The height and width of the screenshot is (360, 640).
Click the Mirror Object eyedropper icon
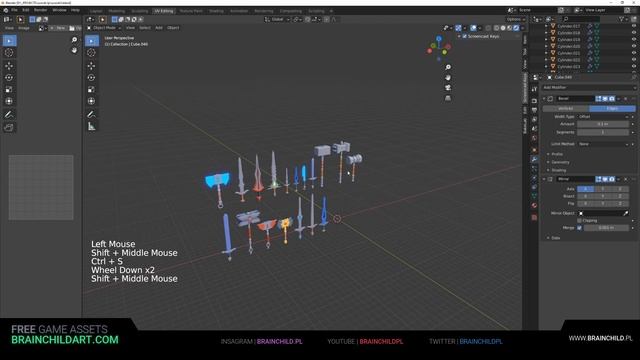pos(625,213)
